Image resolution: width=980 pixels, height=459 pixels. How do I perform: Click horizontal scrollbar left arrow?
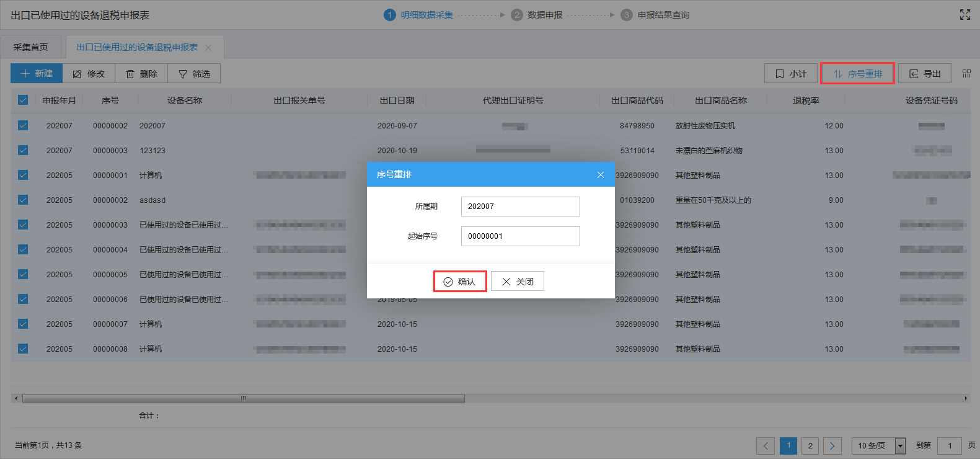(x=16, y=398)
